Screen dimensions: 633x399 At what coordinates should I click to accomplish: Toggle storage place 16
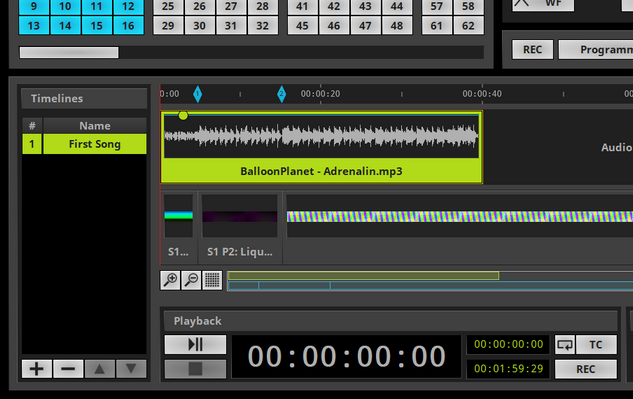coord(128,25)
